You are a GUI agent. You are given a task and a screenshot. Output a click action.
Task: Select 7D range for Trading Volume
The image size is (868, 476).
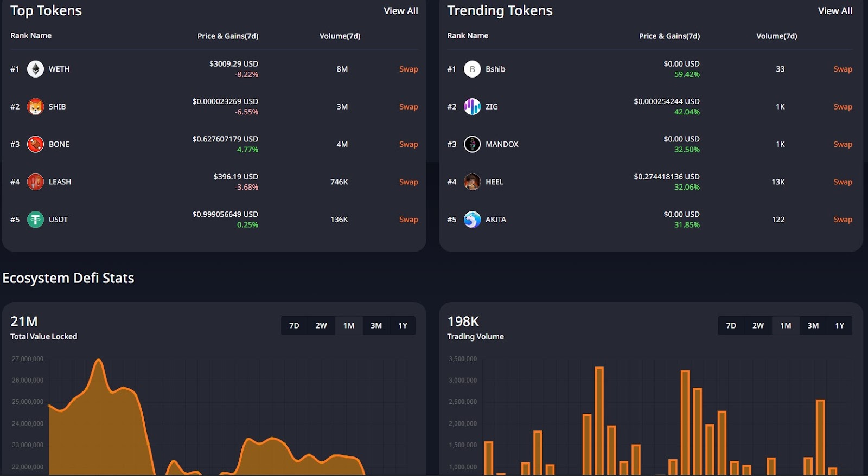[731, 325]
